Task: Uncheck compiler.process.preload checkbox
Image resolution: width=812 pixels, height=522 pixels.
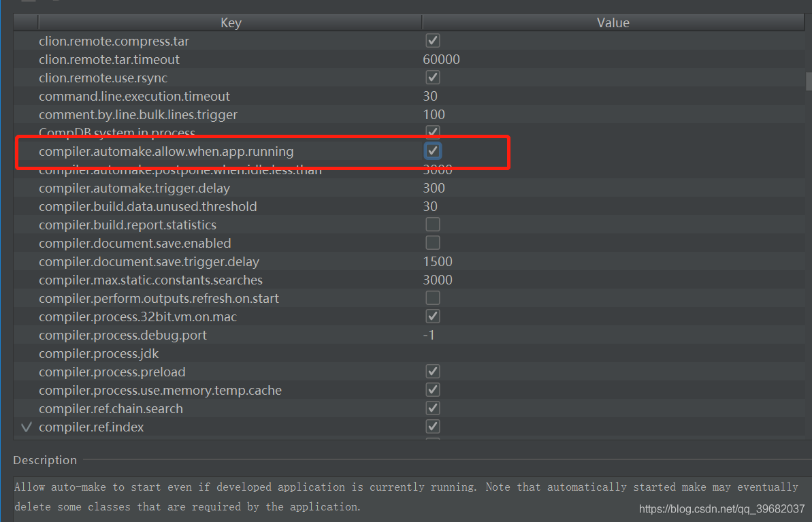Action: (433, 372)
